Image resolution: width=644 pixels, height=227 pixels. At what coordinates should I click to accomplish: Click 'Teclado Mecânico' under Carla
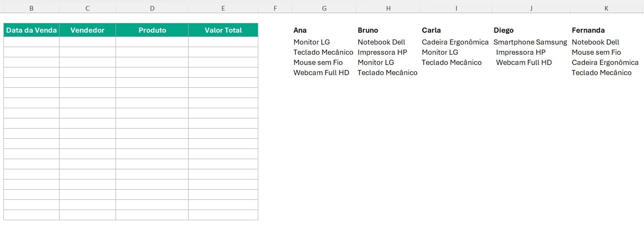pyautogui.click(x=452, y=62)
